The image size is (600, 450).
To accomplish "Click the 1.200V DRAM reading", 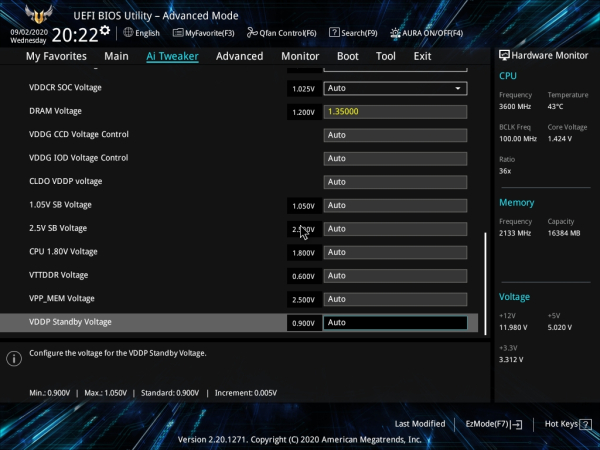I will pyautogui.click(x=303, y=112).
